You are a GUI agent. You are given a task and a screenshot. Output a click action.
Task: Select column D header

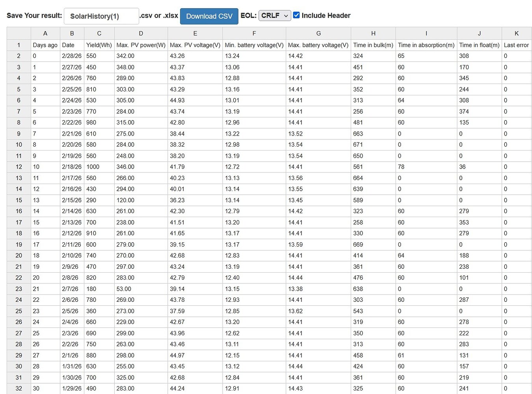[141, 33]
